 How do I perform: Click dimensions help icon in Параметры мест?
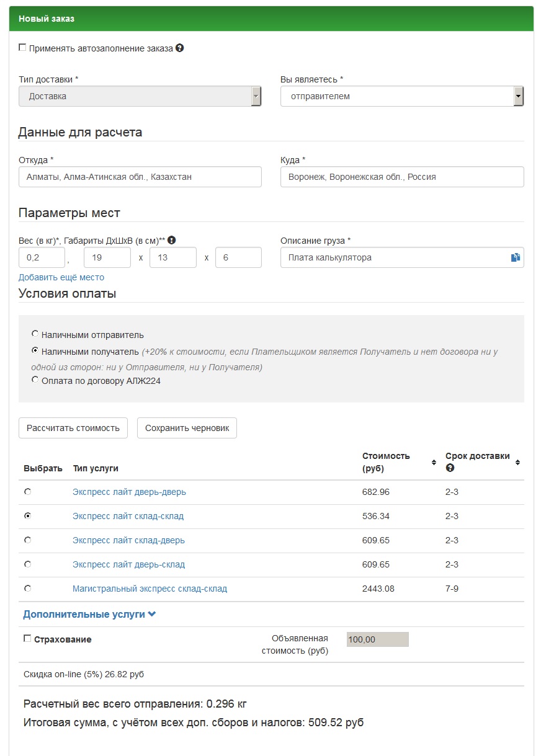click(172, 240)
